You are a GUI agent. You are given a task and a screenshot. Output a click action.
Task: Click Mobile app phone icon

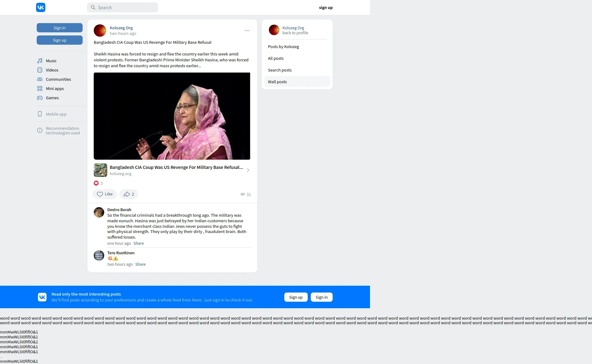pyautogui.click(x=40, y=114)
